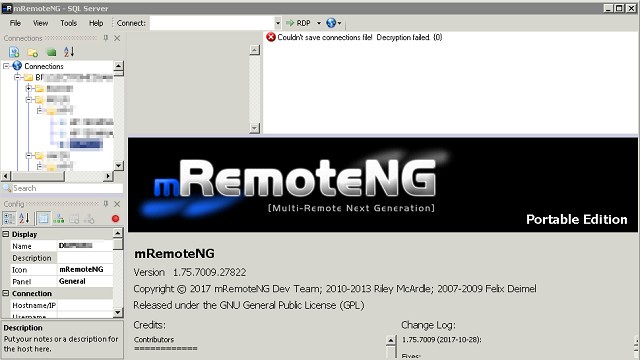Click the globe icon next to RDP
Image resolution: width=640 pixels, height=360 pixels.
pos(331,23)
